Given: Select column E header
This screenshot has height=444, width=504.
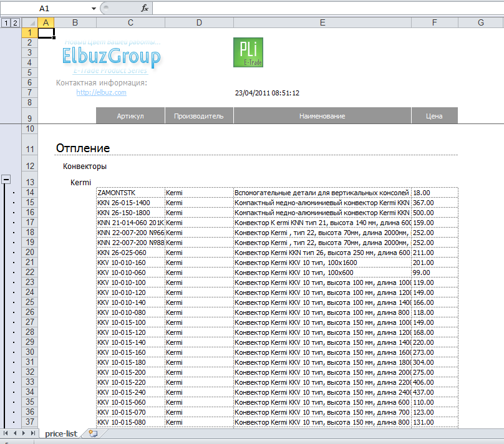Looking at the screenshot, I should 322,22.
